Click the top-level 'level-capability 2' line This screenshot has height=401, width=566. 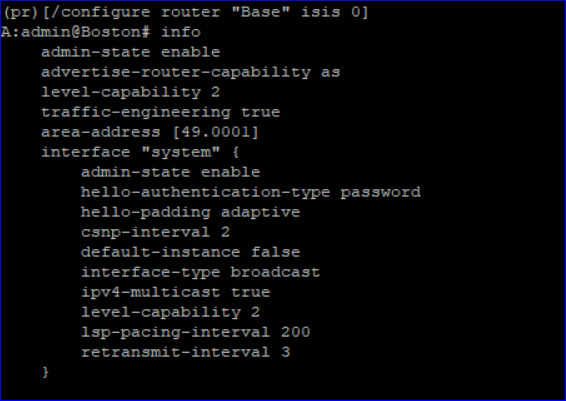131,92
